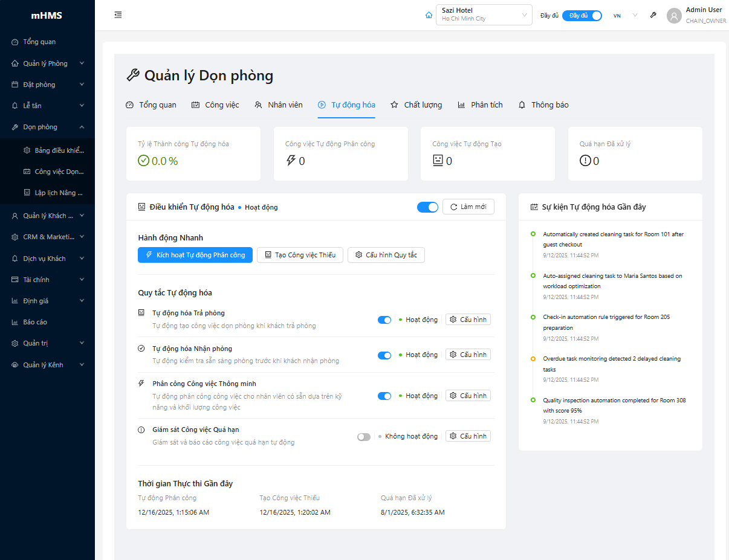Open Lập lịch Nâng cao submenu item
The width and height of the screenshot is (729, 560).
pyautogui.click(x=59, y=193)
